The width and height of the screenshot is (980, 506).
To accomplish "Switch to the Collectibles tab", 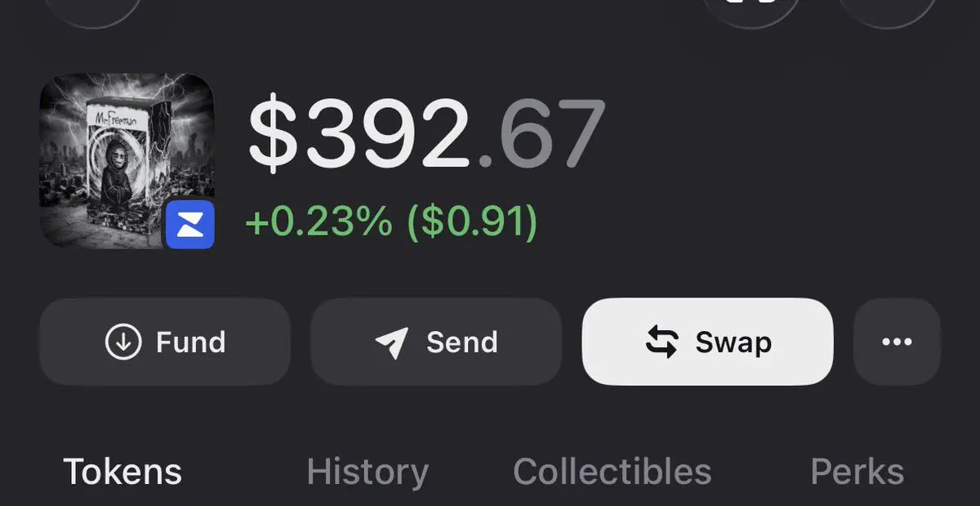I will [612, 472].
